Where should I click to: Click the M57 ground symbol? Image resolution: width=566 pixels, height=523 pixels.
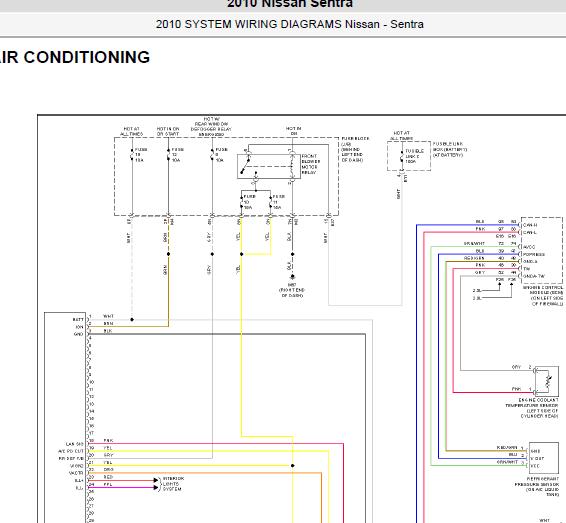pos(292,277)
